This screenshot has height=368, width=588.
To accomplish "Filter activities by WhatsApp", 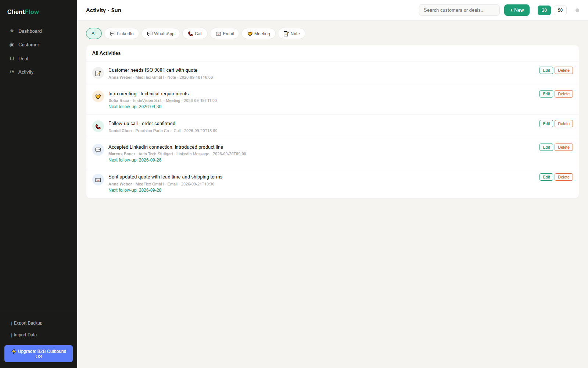I will pos(161,33).
